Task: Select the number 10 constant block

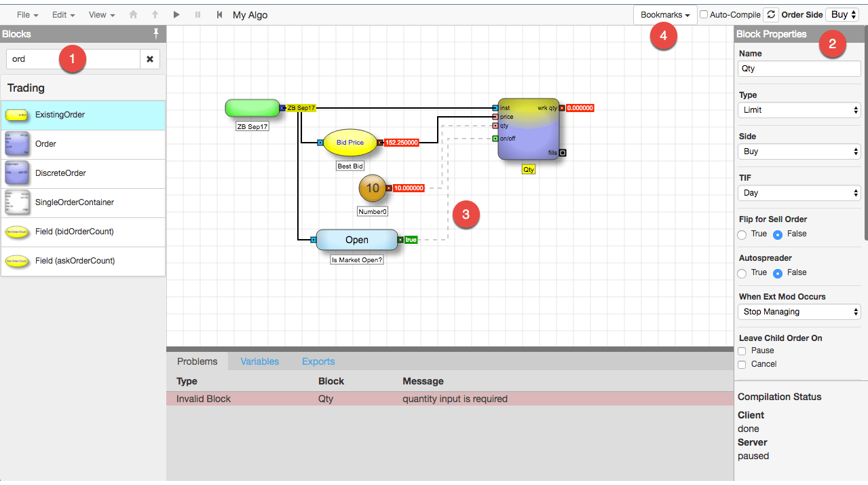Action: 372,188
